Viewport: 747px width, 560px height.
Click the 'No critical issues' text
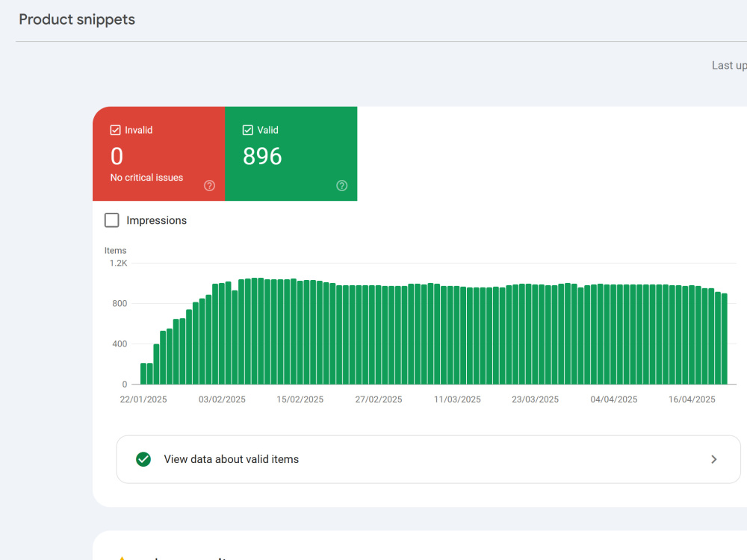(146, 177)
